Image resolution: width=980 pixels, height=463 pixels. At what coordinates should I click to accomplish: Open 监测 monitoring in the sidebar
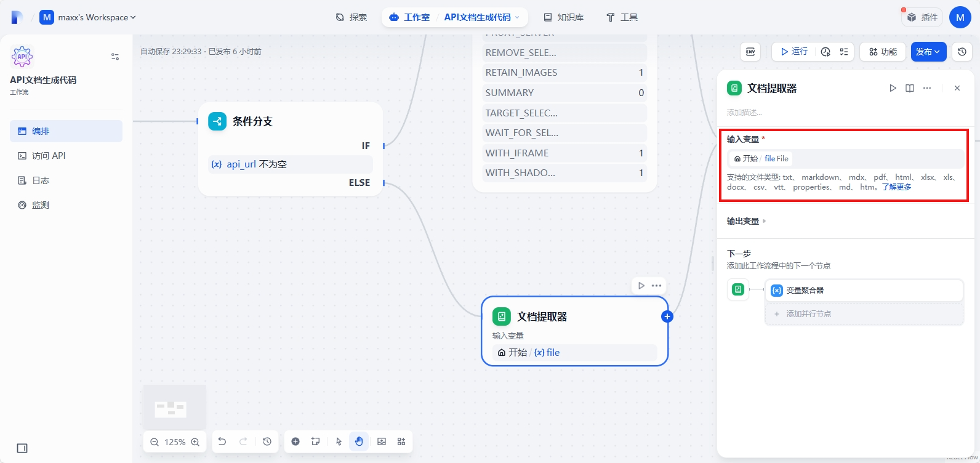(66, 205)
